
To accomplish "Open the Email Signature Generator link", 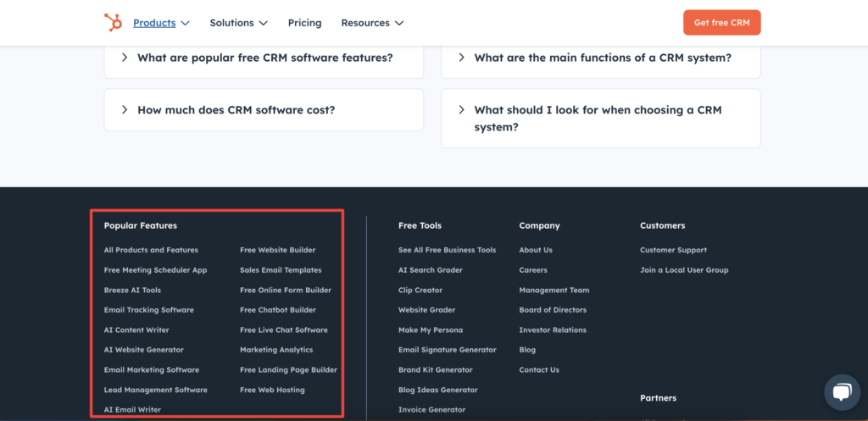I will tap(448, 350).
